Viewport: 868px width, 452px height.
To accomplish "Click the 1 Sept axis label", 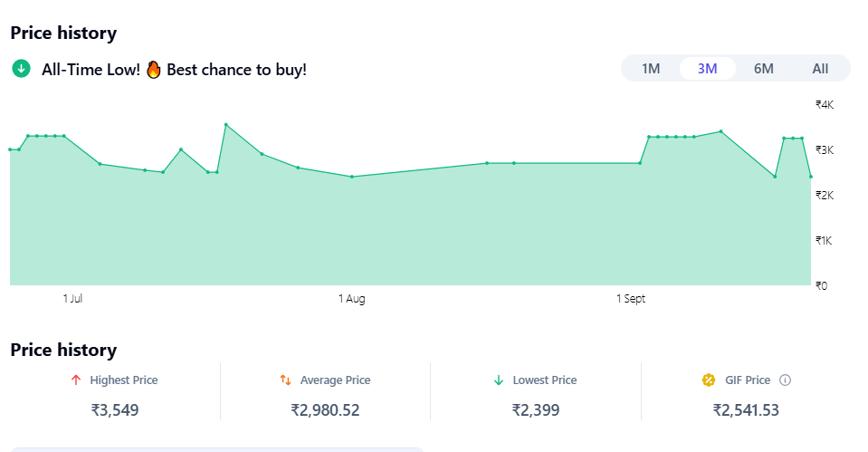I will [x=631, y=299].
